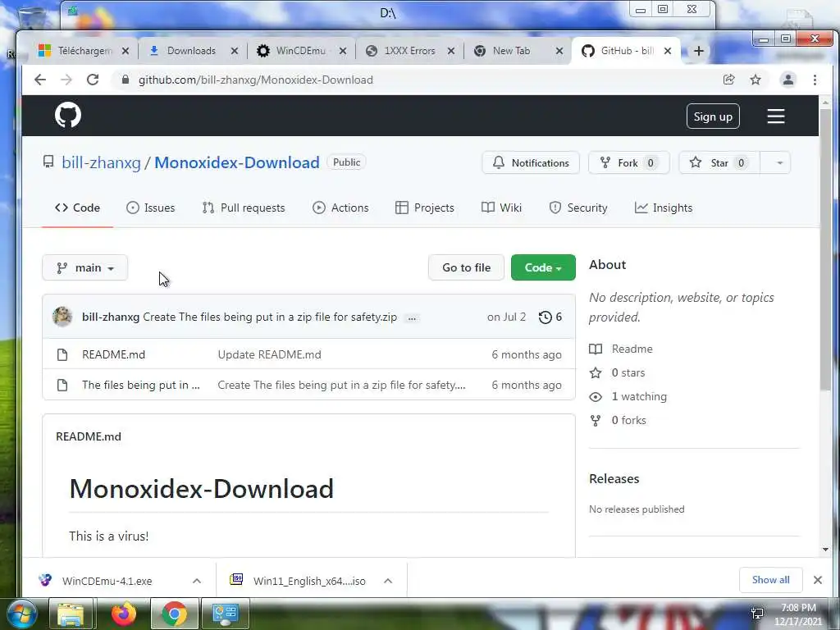
Task: Click the 1 watching link
Action: (x=639, y=396)
